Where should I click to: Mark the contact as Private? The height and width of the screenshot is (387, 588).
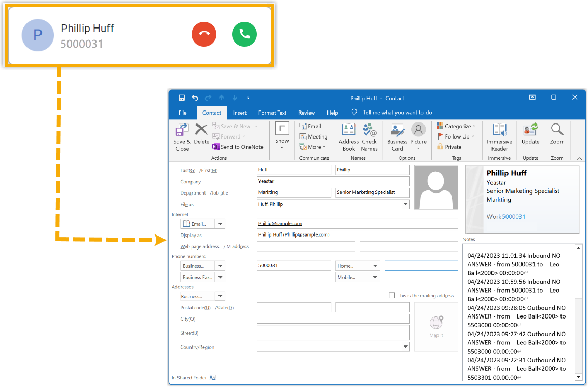point(449,147)
